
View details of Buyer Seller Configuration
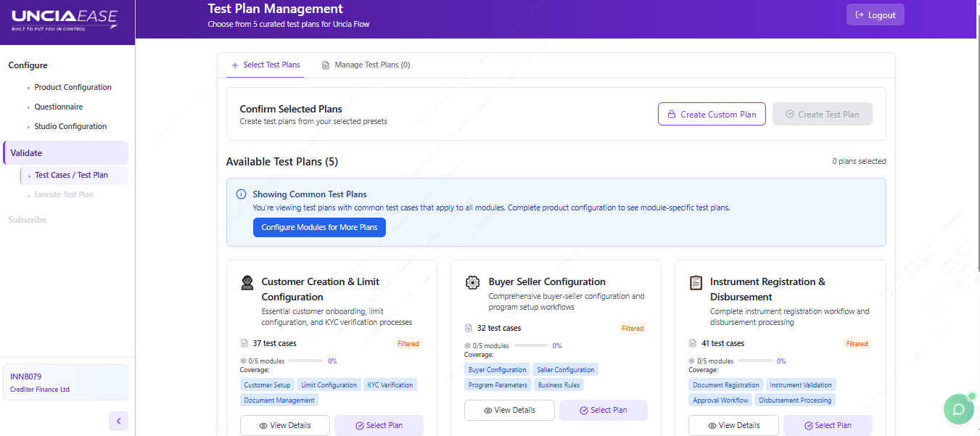509,410
